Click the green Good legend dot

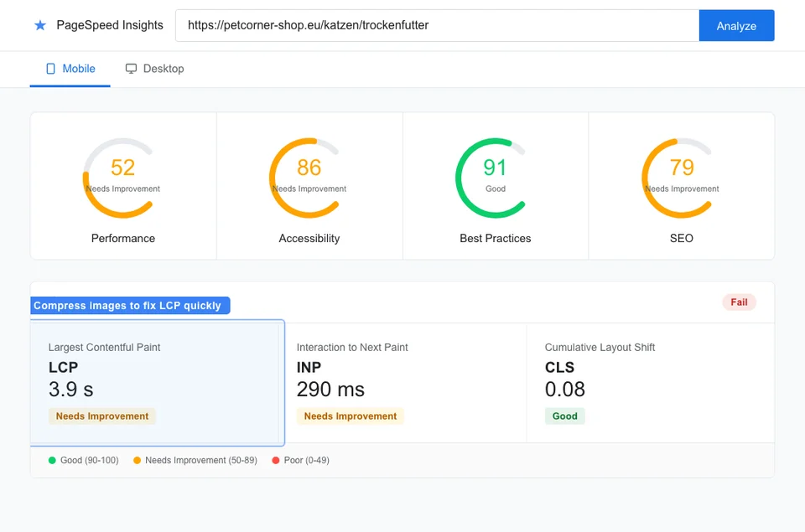(x=51, y=460)
